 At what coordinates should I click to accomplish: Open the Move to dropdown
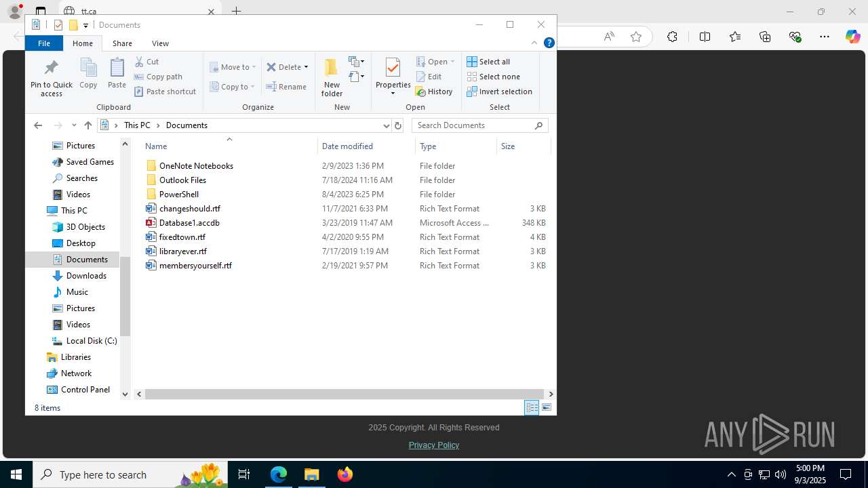pos(233,66)
